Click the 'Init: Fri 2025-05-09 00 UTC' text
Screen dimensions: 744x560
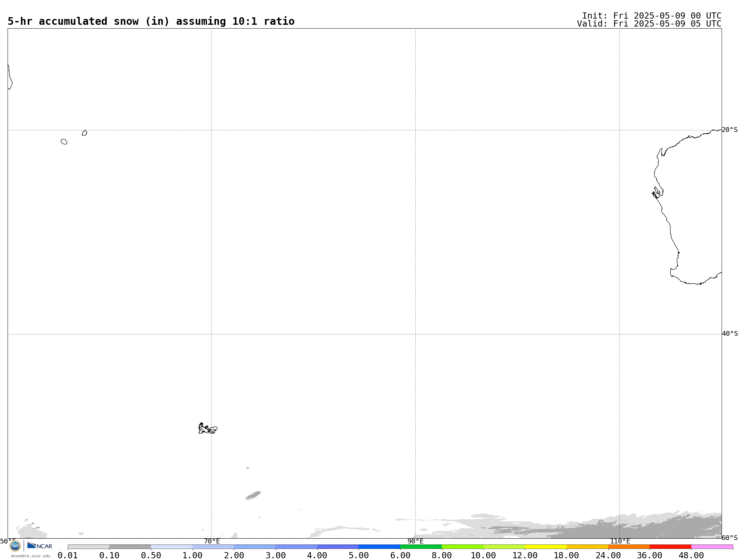coord(652,16)
